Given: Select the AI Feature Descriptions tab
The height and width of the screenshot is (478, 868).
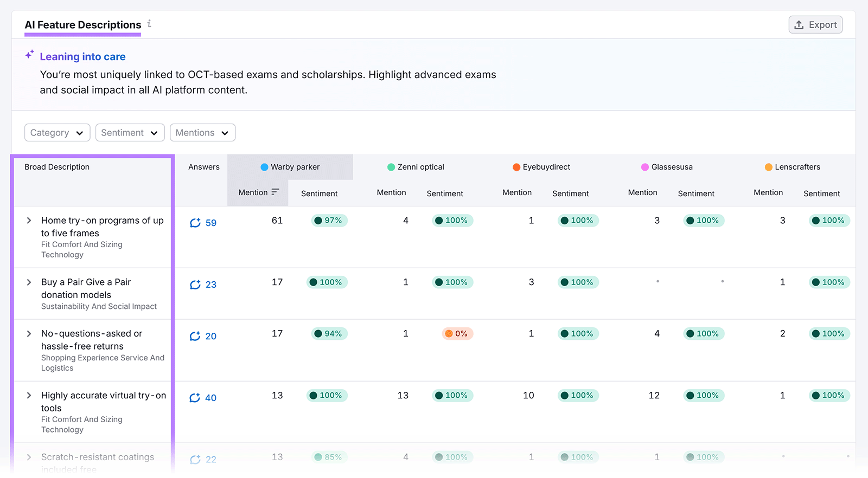Looking at the screenshot, I should coord(83,25).
